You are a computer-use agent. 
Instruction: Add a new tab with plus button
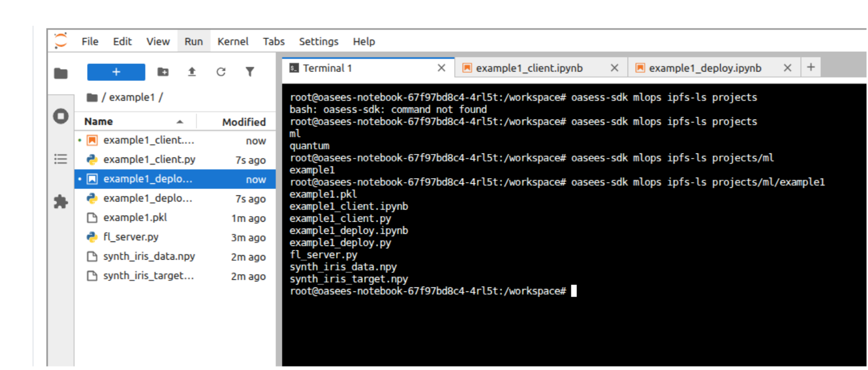[810, 67]
